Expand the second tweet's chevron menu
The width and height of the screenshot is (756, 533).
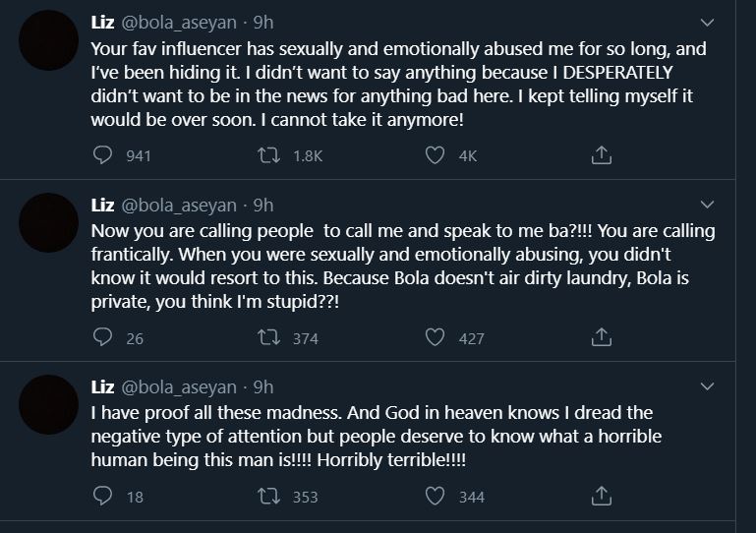(x=707, y=205)
